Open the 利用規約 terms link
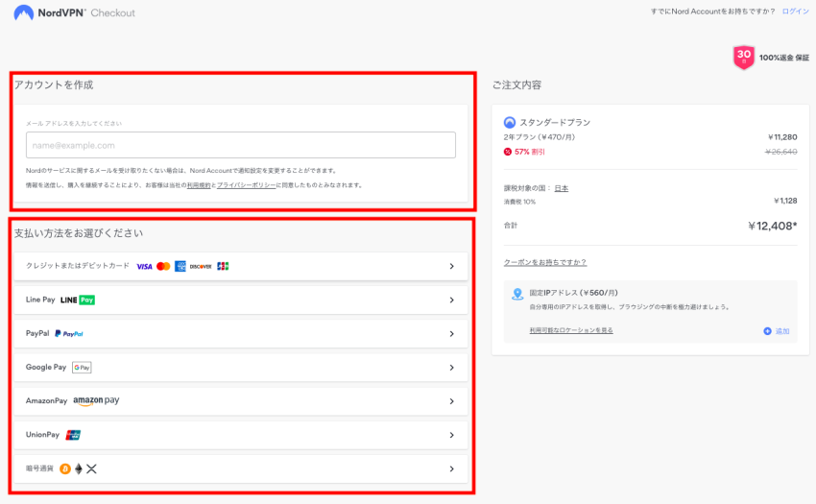The width and height of the screenshot is (816, 504). tap(199, 185)
